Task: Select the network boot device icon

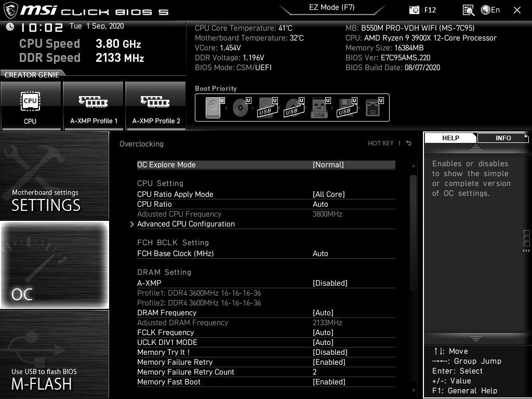Action: coord(374,108)
